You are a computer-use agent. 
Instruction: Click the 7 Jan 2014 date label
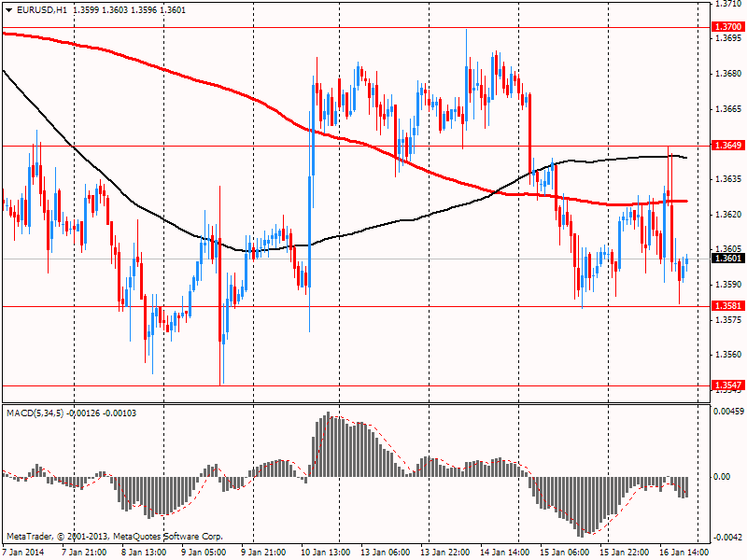coord(22,553)
